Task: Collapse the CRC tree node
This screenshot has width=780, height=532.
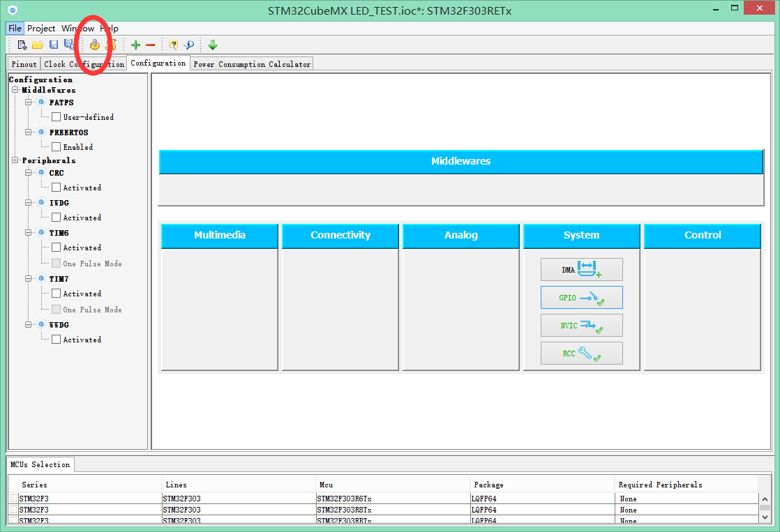Action: 29,172
